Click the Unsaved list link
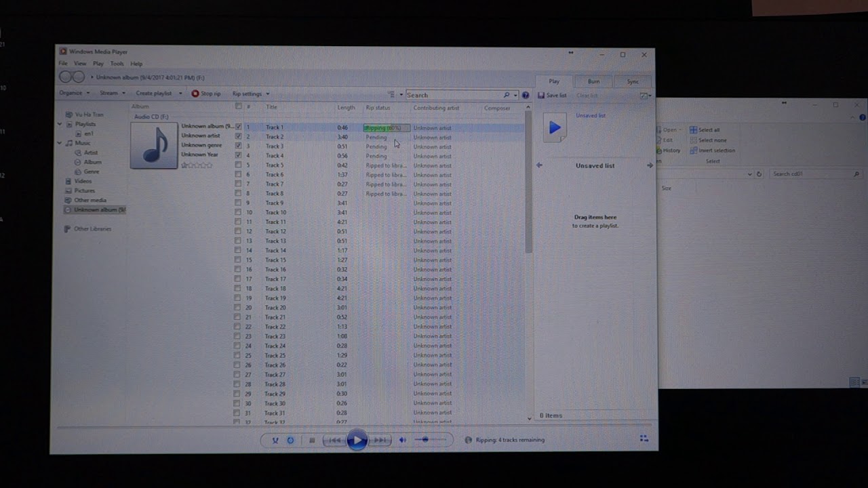 click(x=591, y=116)
